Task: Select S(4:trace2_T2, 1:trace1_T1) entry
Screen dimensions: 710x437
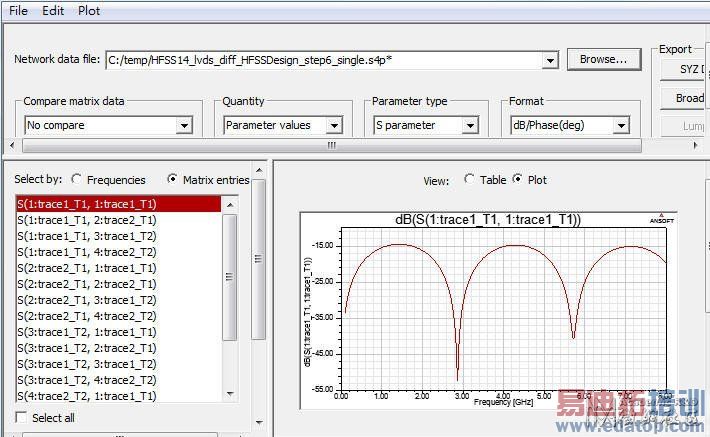Action: 119,396
